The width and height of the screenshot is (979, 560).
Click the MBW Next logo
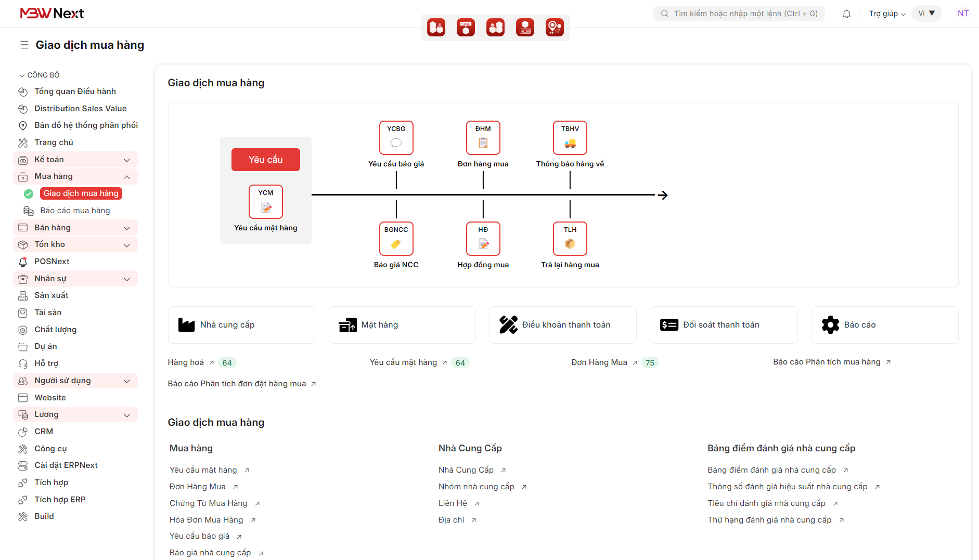52,14
